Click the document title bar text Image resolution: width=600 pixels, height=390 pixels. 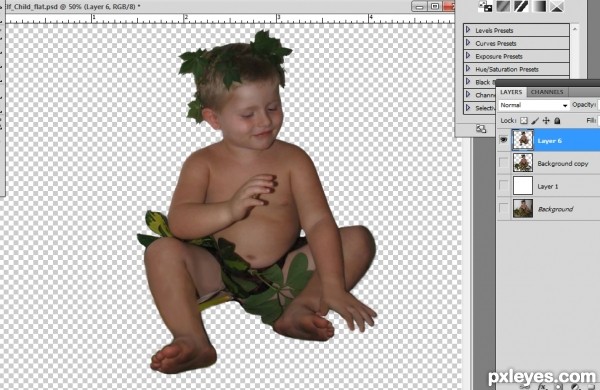point(73,6)
